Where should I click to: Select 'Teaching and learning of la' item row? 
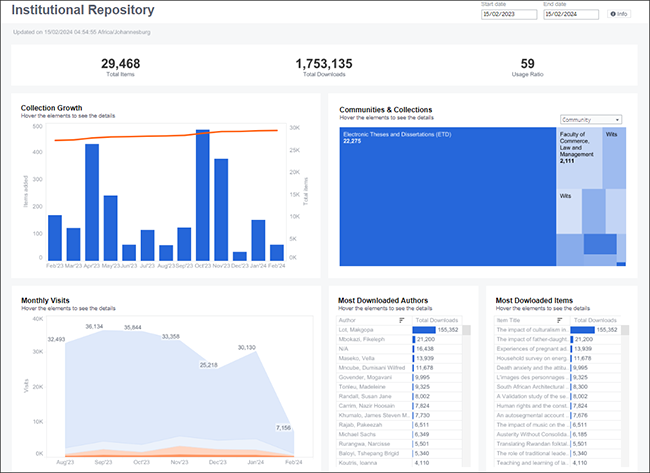coord(557,463)
